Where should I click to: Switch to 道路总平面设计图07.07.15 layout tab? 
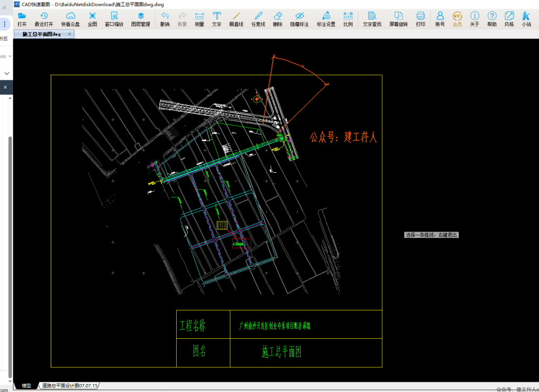coord(70,386)
